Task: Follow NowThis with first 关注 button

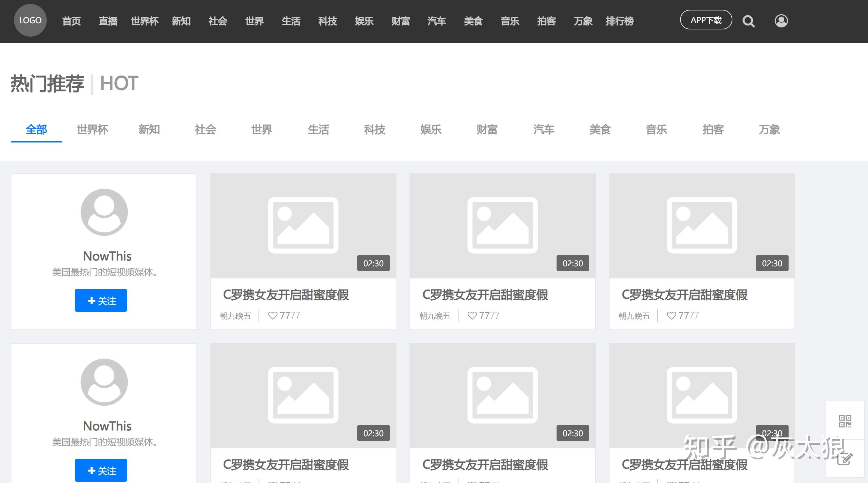Action: coord(101,300)
